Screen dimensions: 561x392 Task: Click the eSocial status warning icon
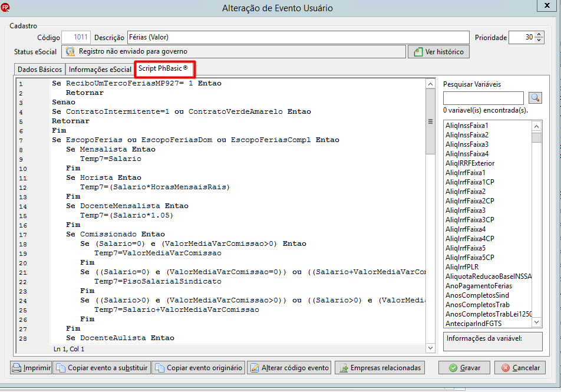pyautogui.click(x=71, y=51)
